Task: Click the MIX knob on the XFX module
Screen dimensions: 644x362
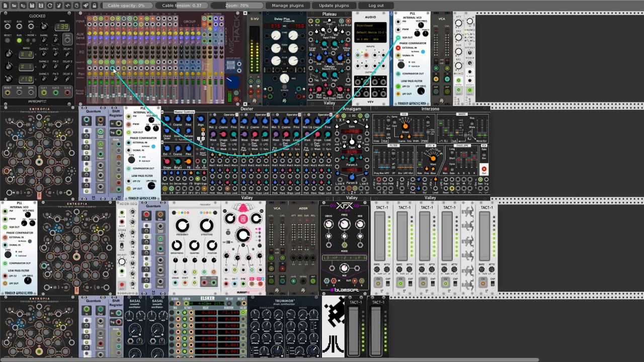Action: pyautogui.click(x=345, y=269)
